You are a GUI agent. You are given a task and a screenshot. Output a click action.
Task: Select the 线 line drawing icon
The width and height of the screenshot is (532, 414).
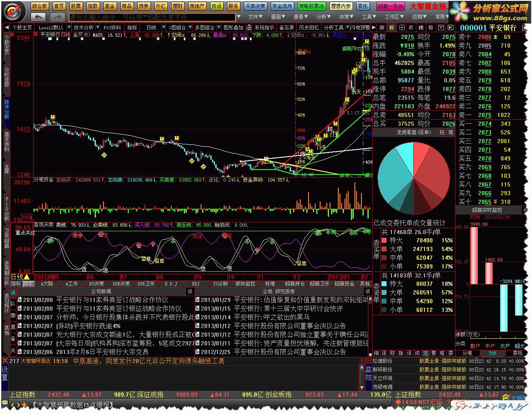[421, 28]
